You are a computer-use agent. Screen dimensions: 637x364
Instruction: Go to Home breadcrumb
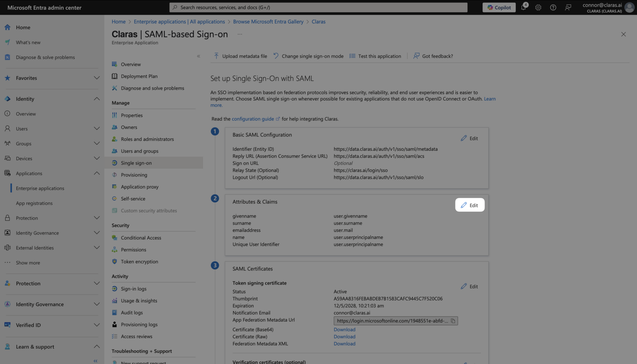pyautogui.click(x=119, y=21)
